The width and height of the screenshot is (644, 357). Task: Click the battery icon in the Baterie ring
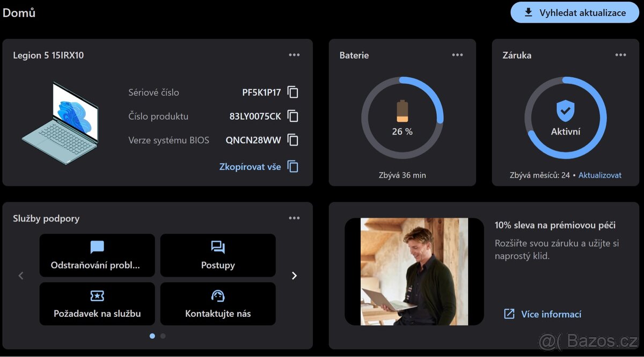pos(402,111)
